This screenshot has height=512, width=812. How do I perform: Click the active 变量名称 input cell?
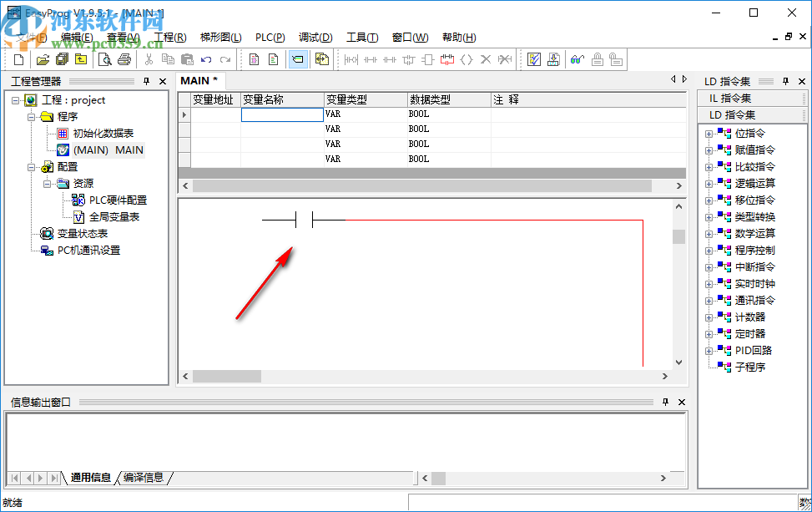click(282, 114)
